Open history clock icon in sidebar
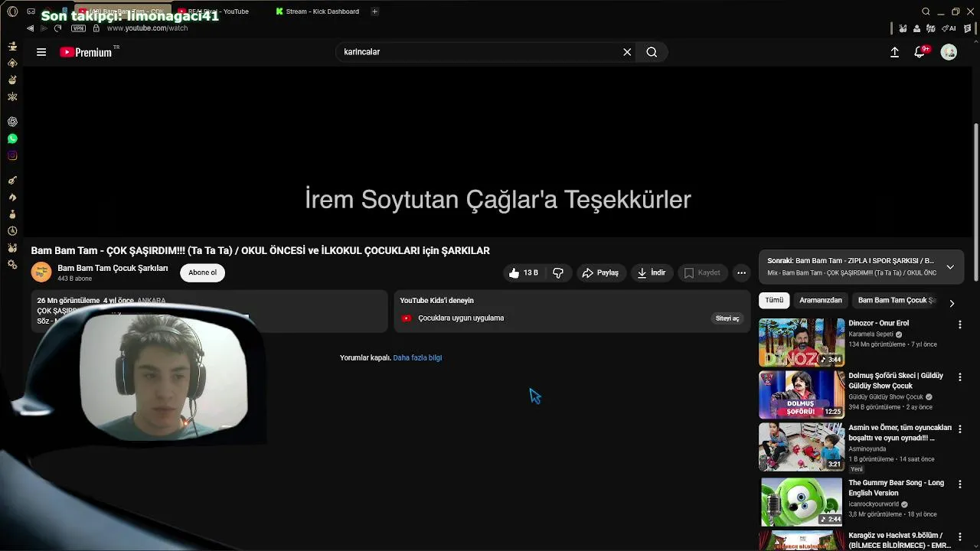The image size is (980, 551). coord(12,231)
